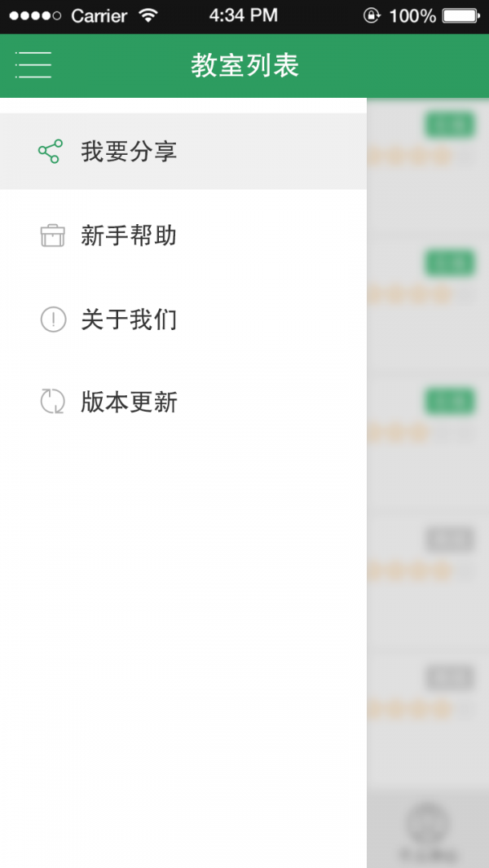This screenshot has width=489, height=868.
Task: Select the briefcase icon next to 新手帮助
Action: [x=52, y=236]
